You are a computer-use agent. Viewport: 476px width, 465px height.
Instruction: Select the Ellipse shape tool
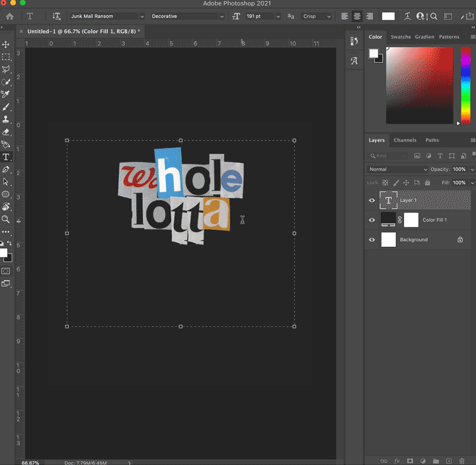pos(6,194)
